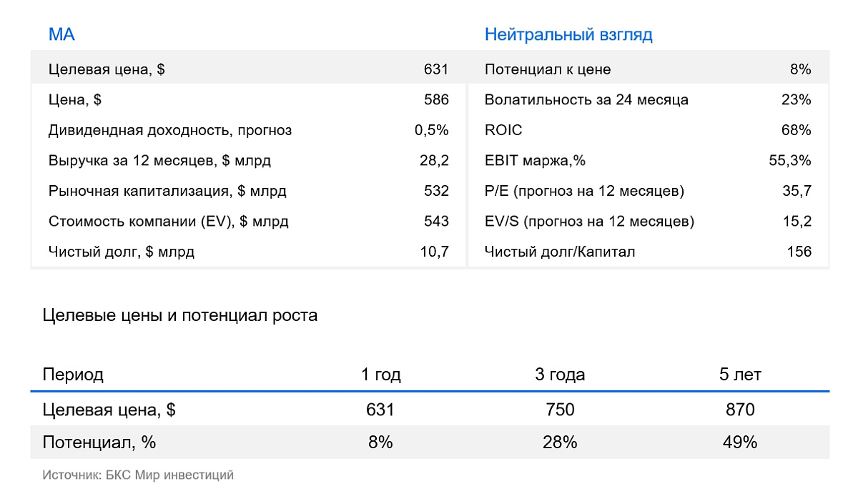
Task: Click Стоимость компании (EV) value 543
Action: tap(435, 222)
